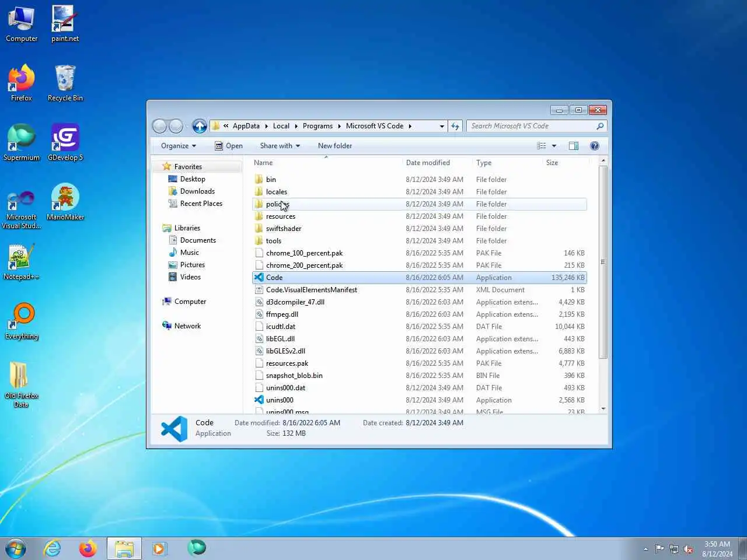Viewport: 747px width, 560px height.
Task: Open the view options dropdown arrow
Action: (x=554, y=146)
